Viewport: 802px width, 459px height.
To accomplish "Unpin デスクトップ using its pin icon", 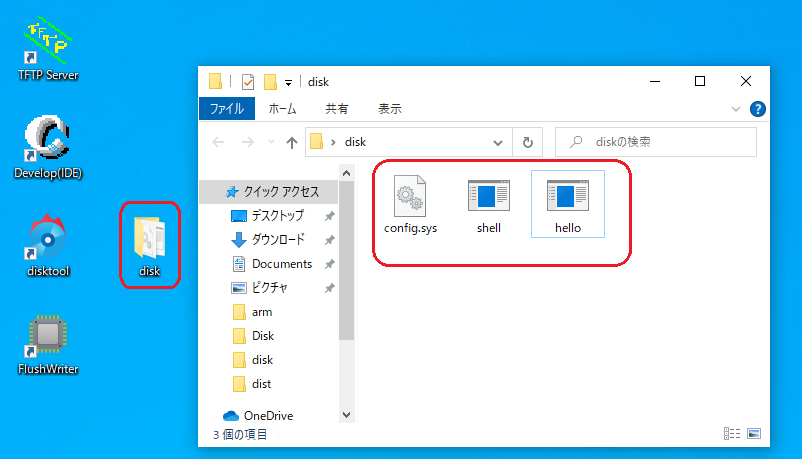I will 329,216.
